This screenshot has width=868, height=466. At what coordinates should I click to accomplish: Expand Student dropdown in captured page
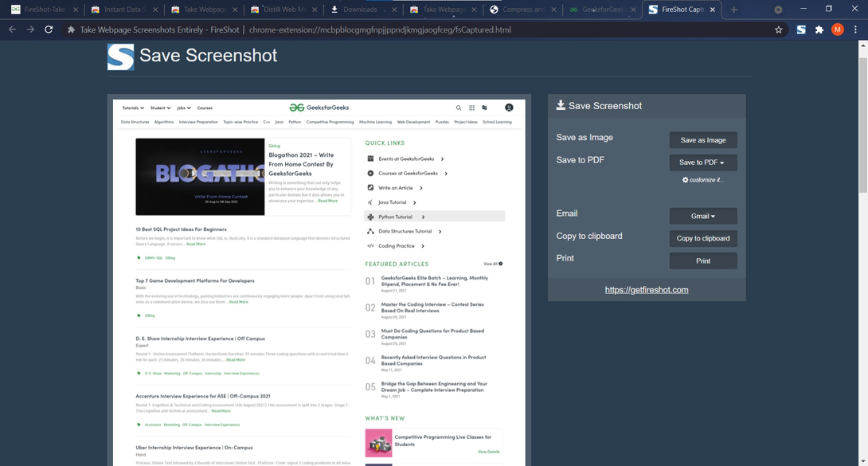[161, 108]
